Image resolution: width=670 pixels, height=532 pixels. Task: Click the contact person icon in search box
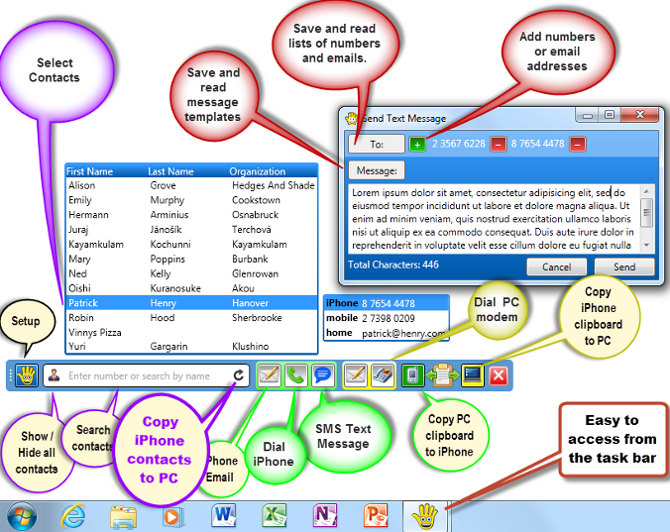(x=54, y=376)
